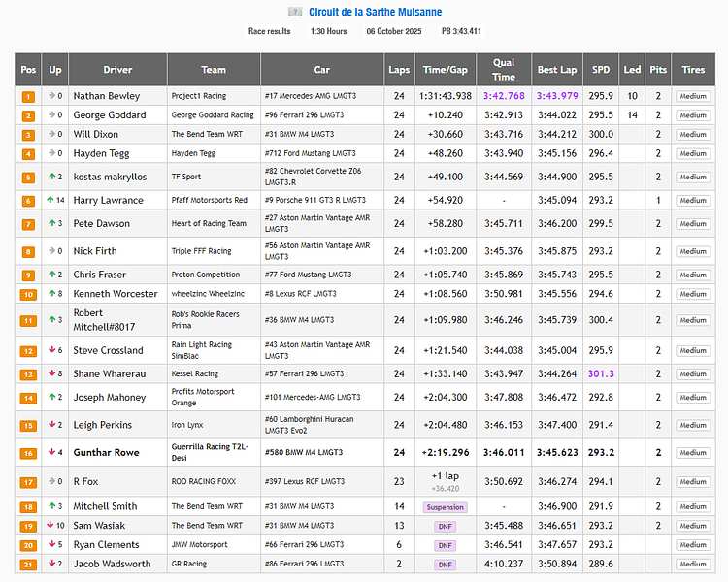Click the DNF badge in Ryan Clements' row
The height and width of the screenshot is (582, 728).
[446, 545]
